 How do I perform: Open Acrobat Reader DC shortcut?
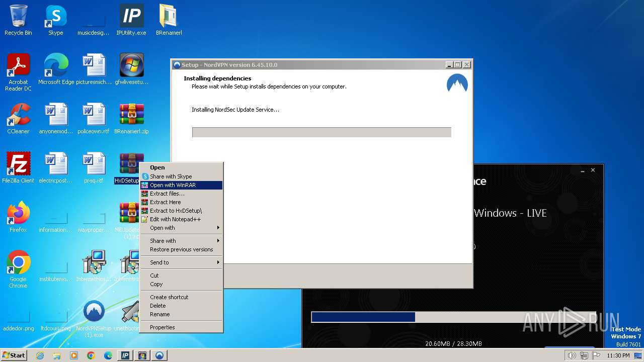pos(18,72)
